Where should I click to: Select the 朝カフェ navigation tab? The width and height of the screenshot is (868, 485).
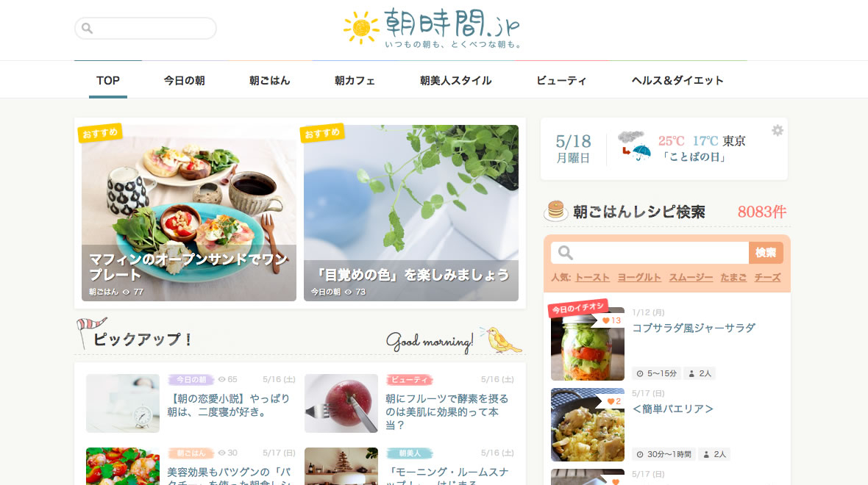[355, 81]
